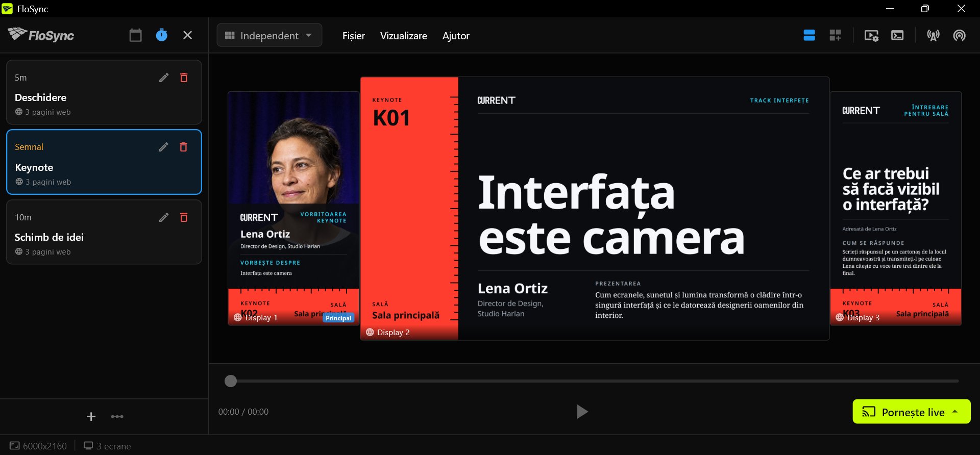This screenshot has height=455, width=980.
Task: Click the FloSync logo in the sidebar header
Action: point(41,35)
